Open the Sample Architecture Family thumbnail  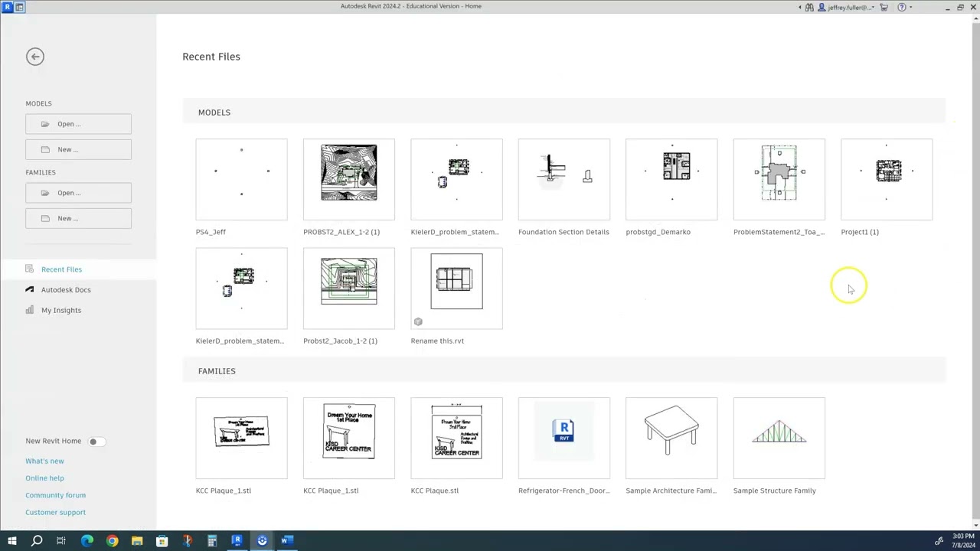point(671,438)
